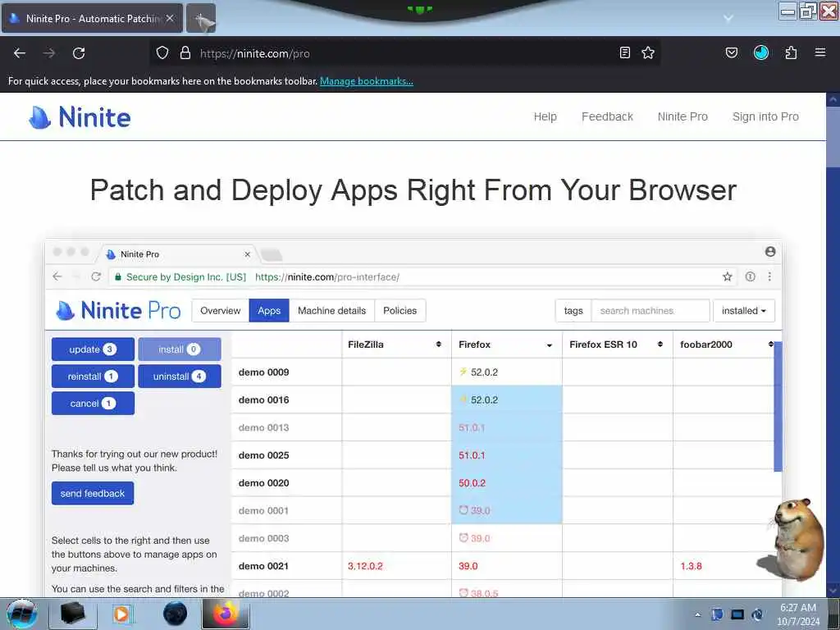The image size is (840, 630).
Task: Open the extensions puzzle icon
Action: coord(791,52)
